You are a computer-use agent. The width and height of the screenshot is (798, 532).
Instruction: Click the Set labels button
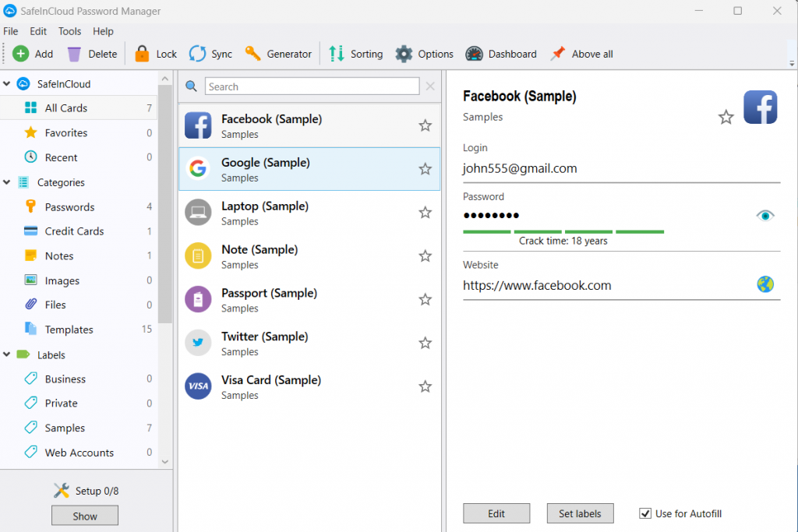pyautogui.click(x=580, y=513)
